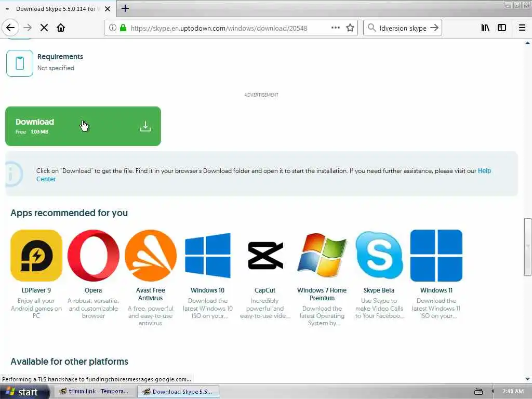The width and height of the screenshot is (532, 399).
Task: Open a new tab with the plus button
Action: pyautogui.click(x=125, y=8)
